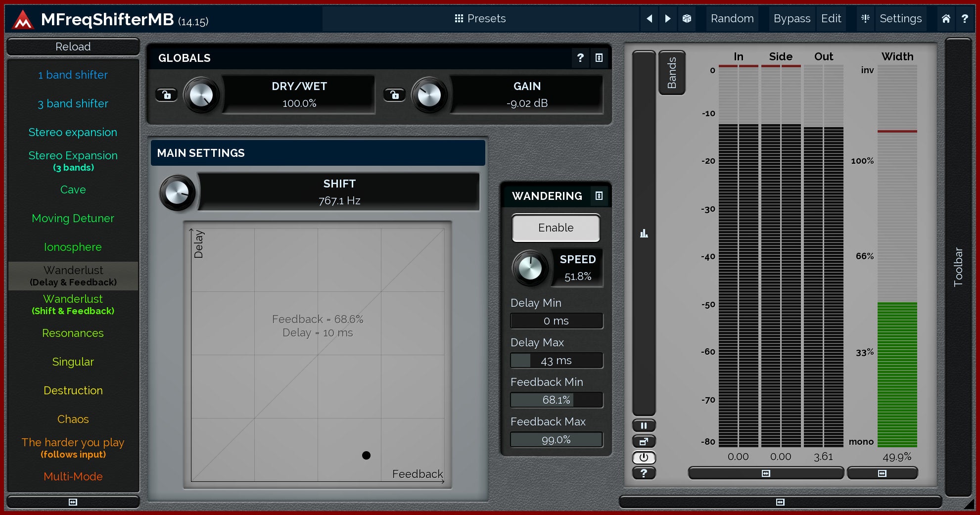The image size is (980, 515).
Task: Open the Wandering panel presets menu
Action: [x=599, y=196]
